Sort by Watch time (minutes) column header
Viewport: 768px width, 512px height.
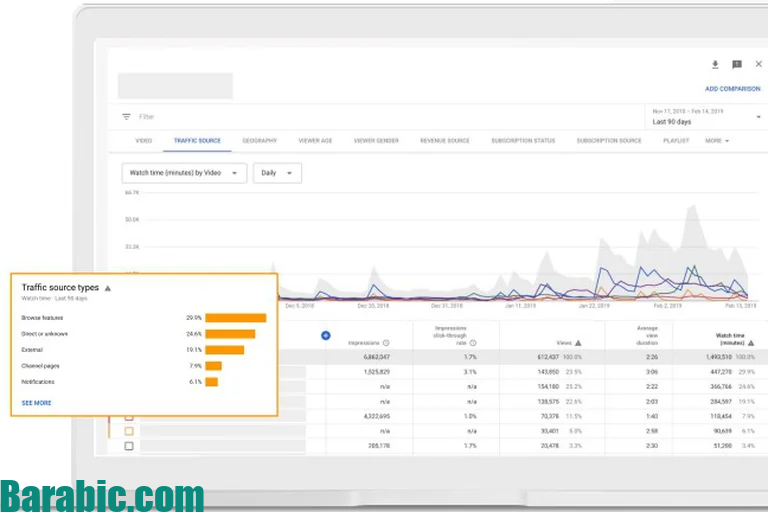[x=730, y=339]
